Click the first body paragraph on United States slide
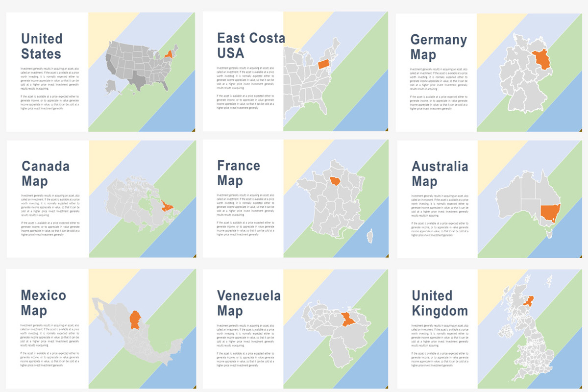 point(50,78)
